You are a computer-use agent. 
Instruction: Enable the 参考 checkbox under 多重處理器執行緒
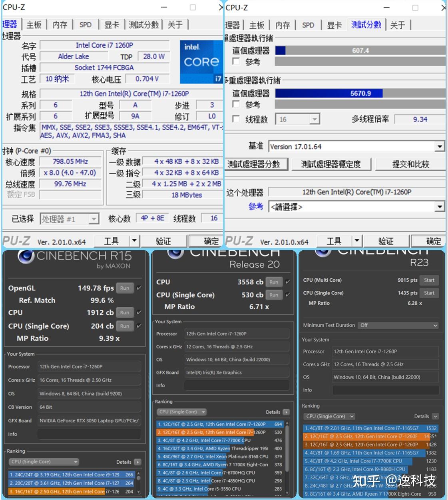tap(236, 104)
